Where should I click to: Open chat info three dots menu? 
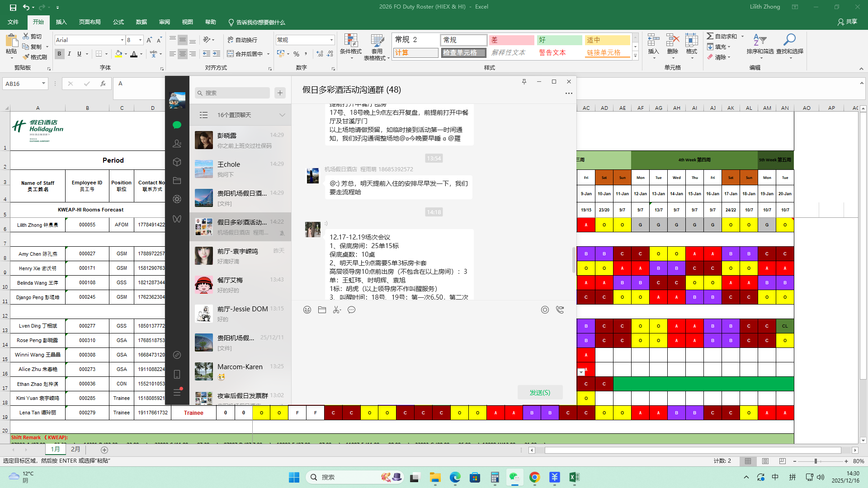pos(569,94)
